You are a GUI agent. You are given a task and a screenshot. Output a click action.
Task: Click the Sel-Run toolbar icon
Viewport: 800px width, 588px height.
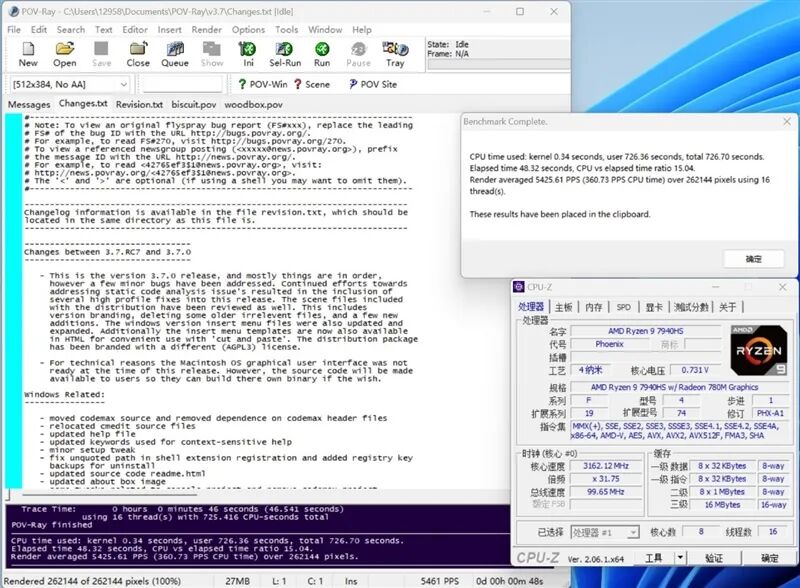285,54
